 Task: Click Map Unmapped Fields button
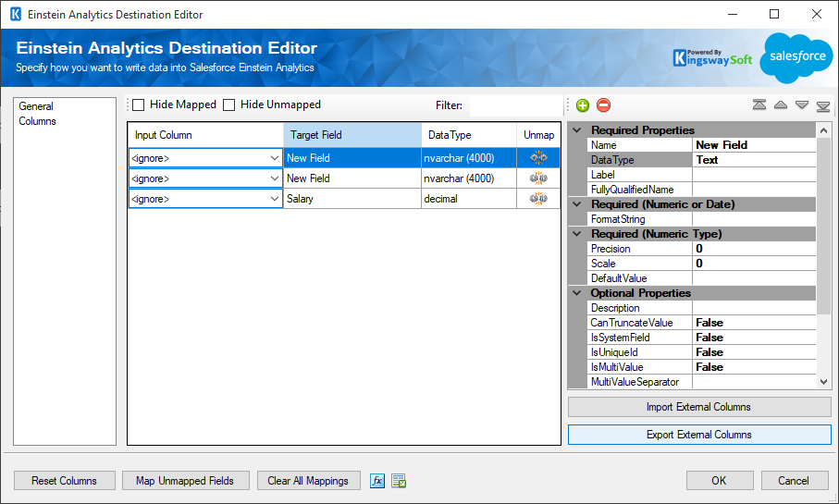185,481
